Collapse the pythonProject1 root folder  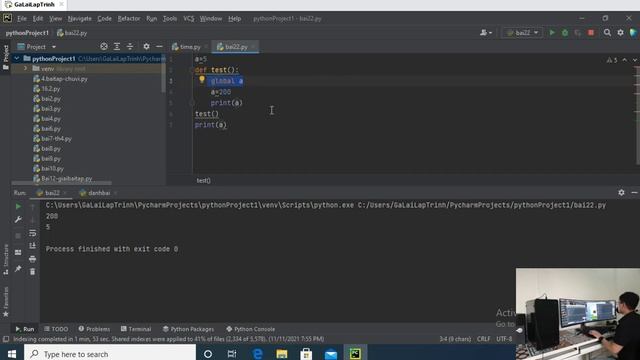17,59
